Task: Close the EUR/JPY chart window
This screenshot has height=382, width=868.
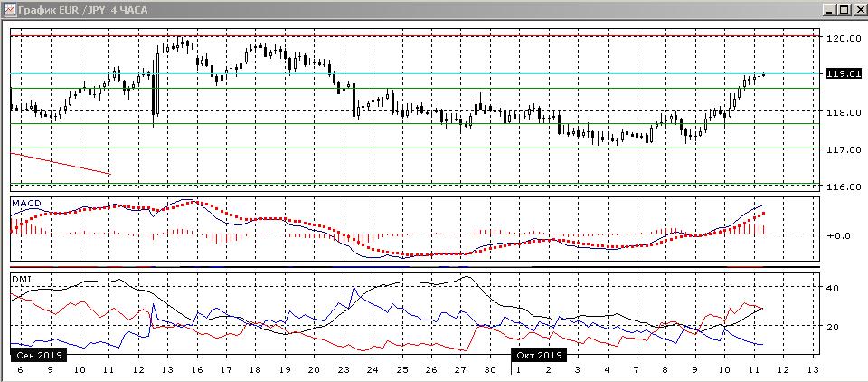Action: (x=859, y=9)
